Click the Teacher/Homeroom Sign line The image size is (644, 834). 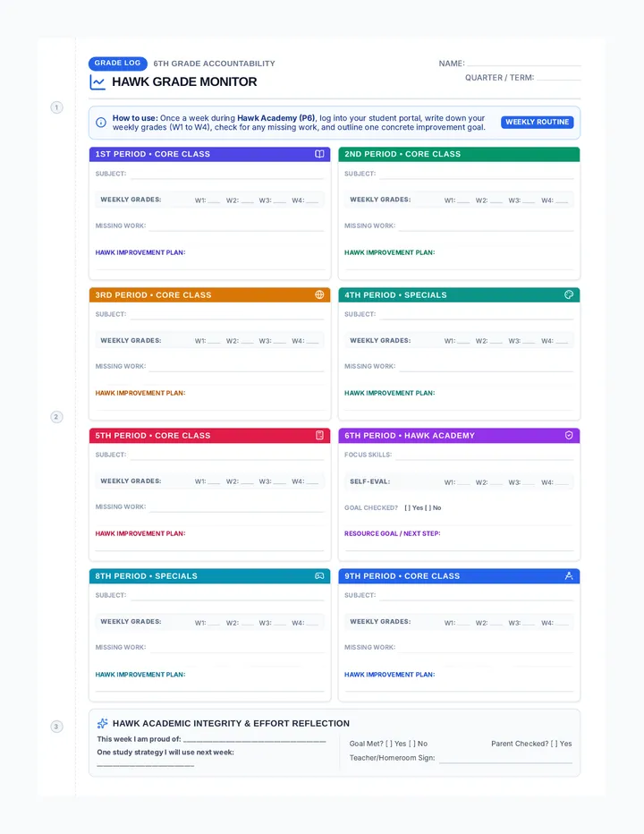pos(505,758)
